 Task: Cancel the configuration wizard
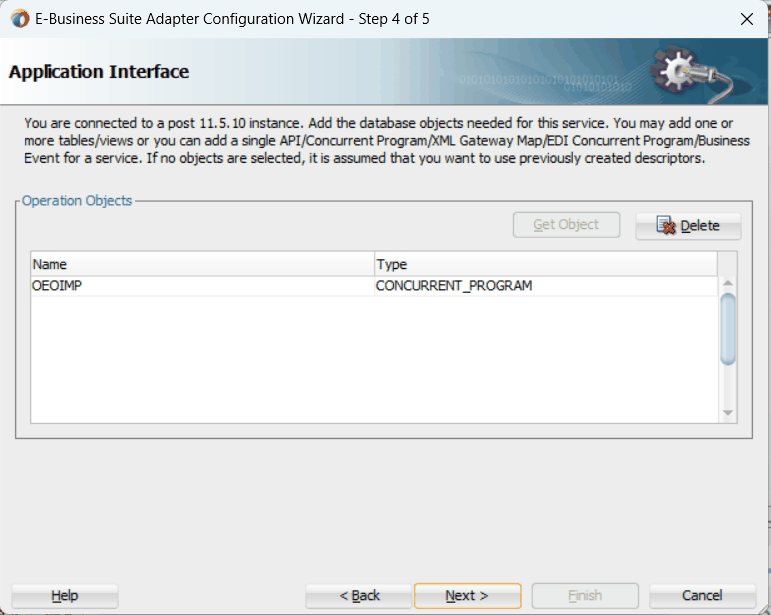point(702,596)
